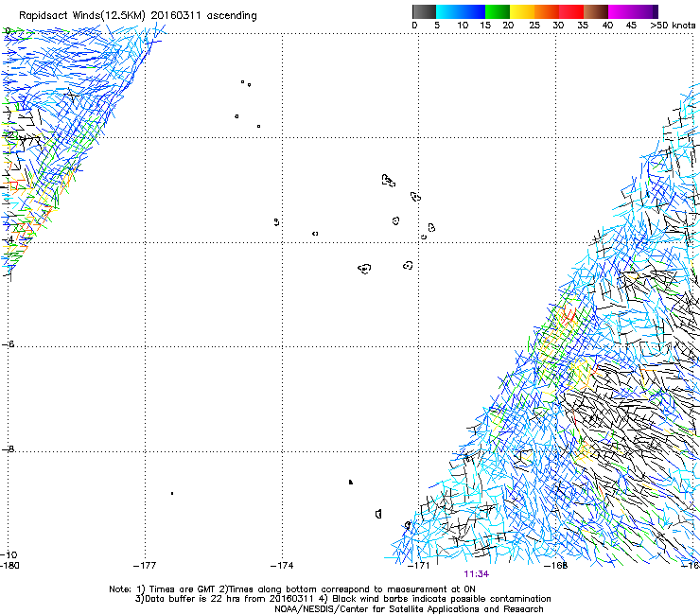This screenshot has height=615, width=700.
Task: Click the '25' legend scale value
Action: [534, 26]
